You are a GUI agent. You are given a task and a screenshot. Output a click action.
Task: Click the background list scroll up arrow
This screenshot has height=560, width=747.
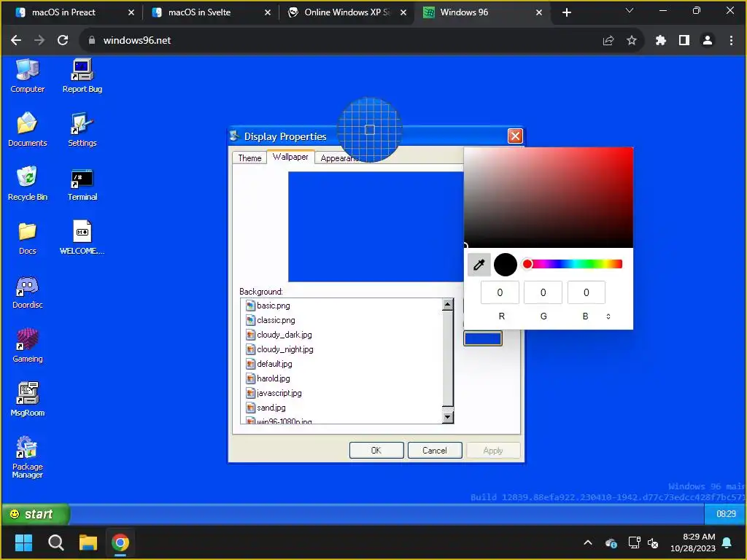447,305
